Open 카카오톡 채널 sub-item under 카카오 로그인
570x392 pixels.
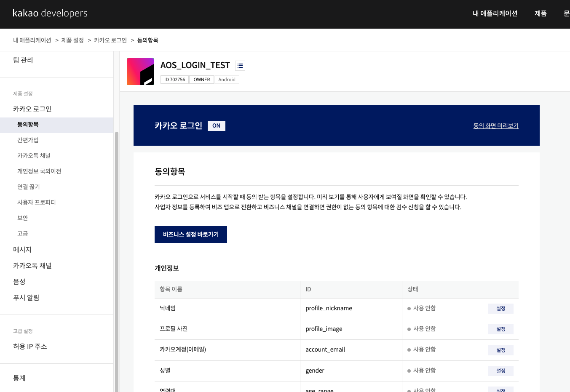[x=34, y=156]
